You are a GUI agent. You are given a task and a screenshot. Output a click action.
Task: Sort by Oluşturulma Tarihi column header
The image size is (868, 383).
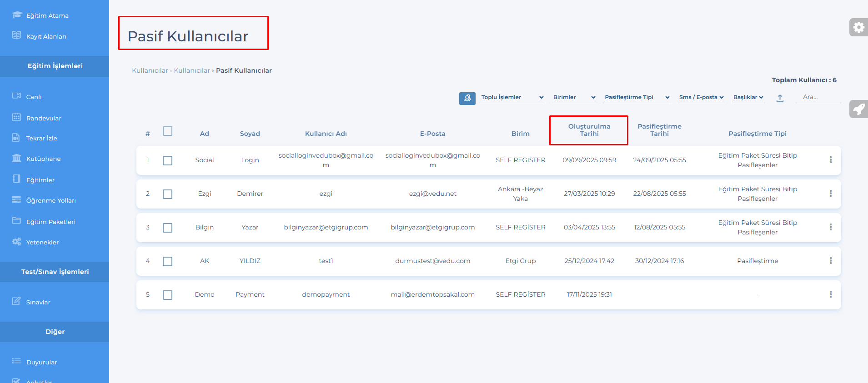(589, 130)
